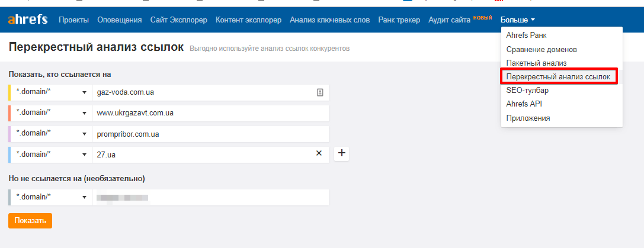
Task: Click the icon inside the gaz-voda.com.ua field
Action: (320, 92)
